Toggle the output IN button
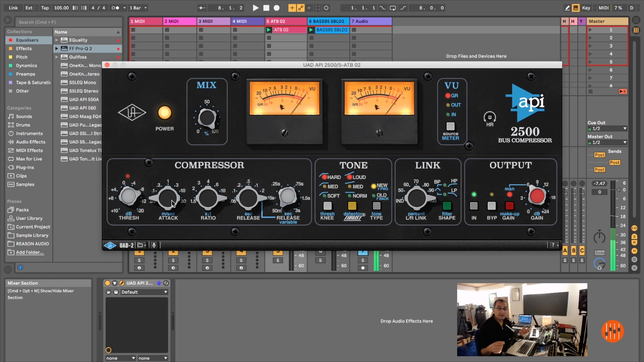The height and width of the screenshot is (362, 644). 474,206
